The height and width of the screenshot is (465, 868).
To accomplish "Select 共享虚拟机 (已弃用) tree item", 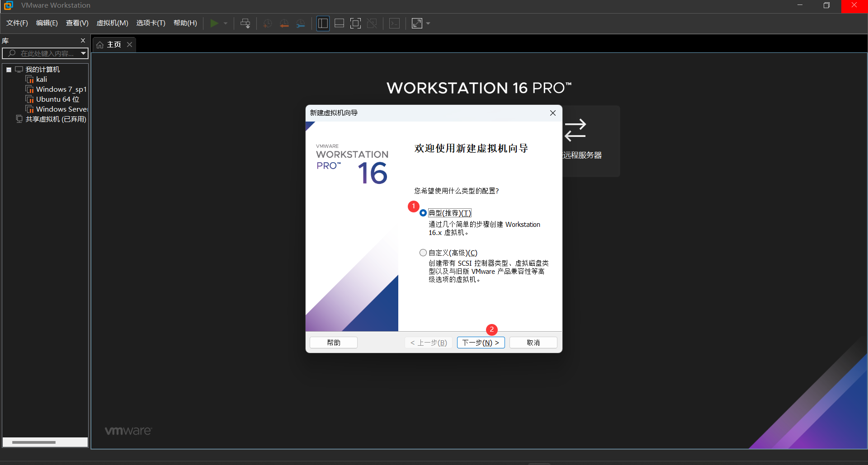I will 56,119.
